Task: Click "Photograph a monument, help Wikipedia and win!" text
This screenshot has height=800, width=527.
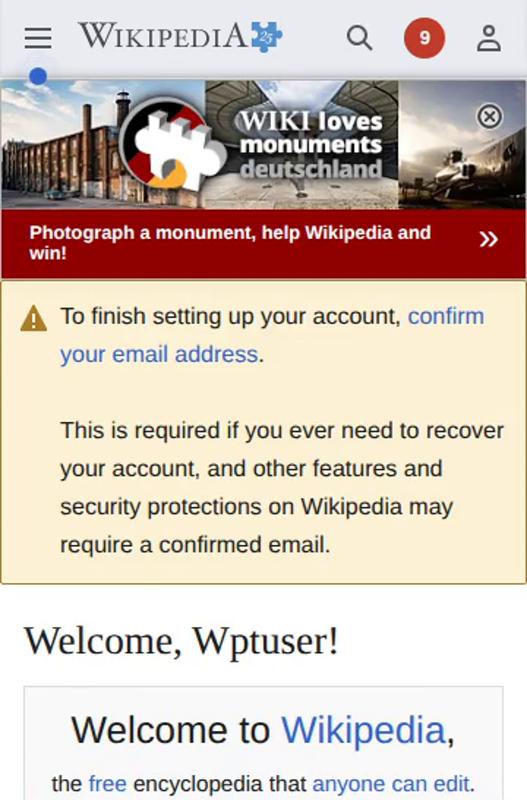Action: pos(230,242)
